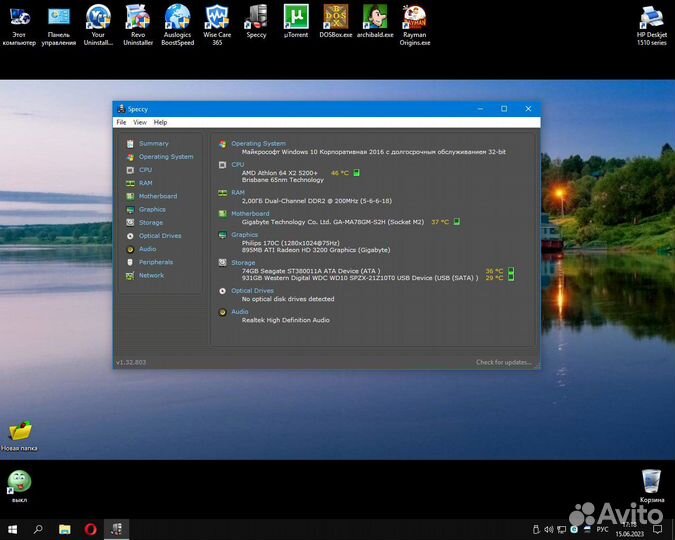The width and height of the screenshot is (675, 540).
Task: Click the Philips 170C monitor text
Action: 291,243
